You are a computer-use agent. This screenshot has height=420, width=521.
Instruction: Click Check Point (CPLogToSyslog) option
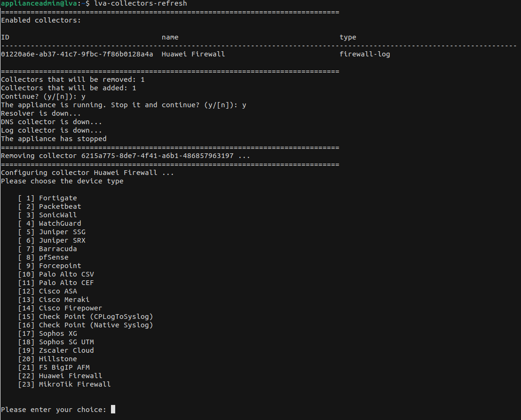click(96, 317)
